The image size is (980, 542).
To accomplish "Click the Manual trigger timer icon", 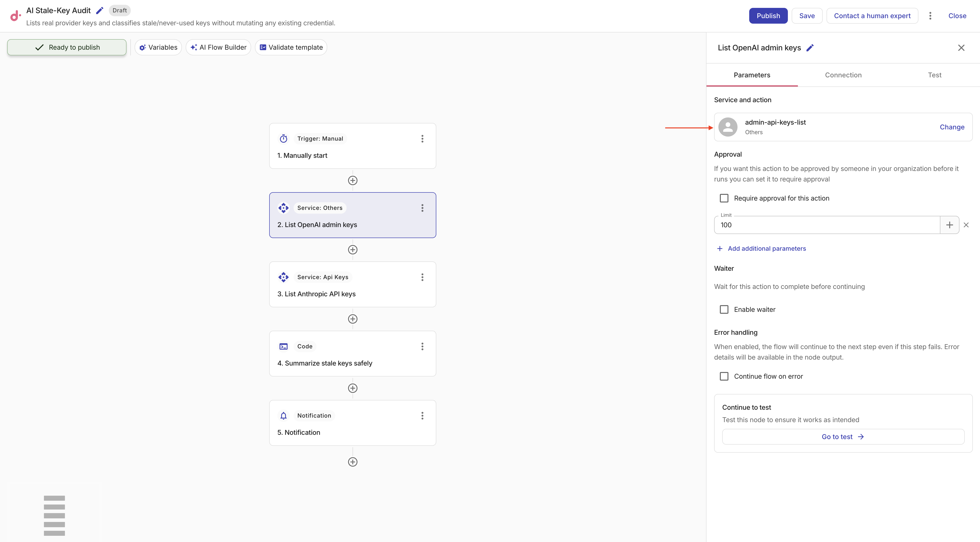I will pyautogui.click(x=283, y=138).
